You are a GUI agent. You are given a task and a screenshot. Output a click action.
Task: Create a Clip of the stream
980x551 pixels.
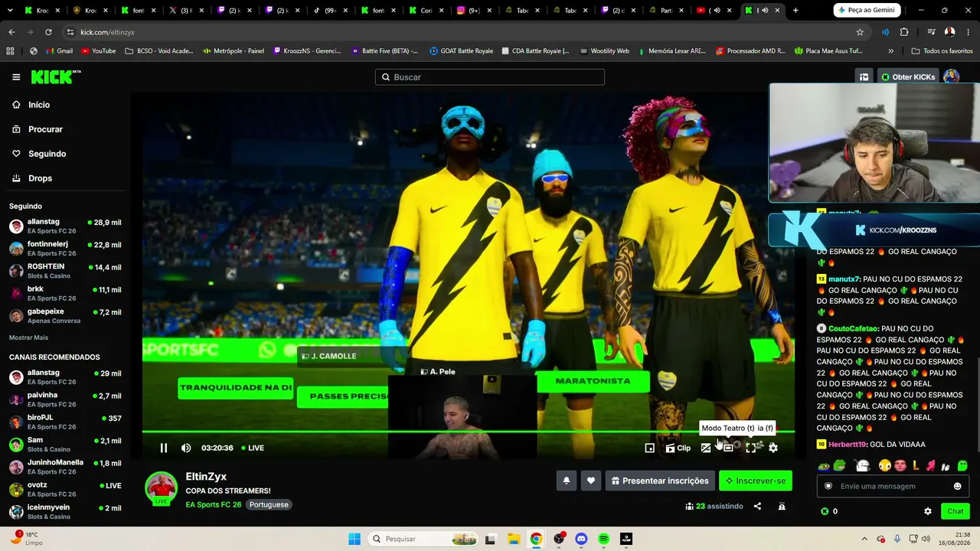(x=678, y=448)
